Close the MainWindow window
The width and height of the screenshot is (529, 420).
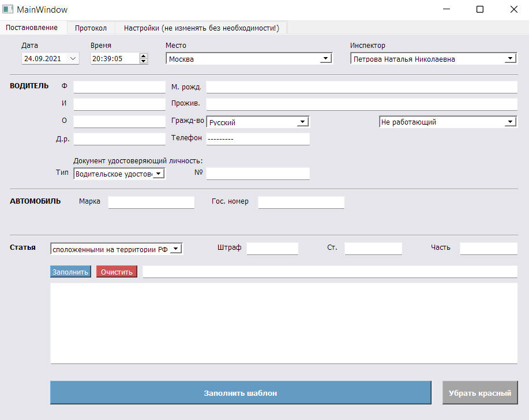coord(513,9)
